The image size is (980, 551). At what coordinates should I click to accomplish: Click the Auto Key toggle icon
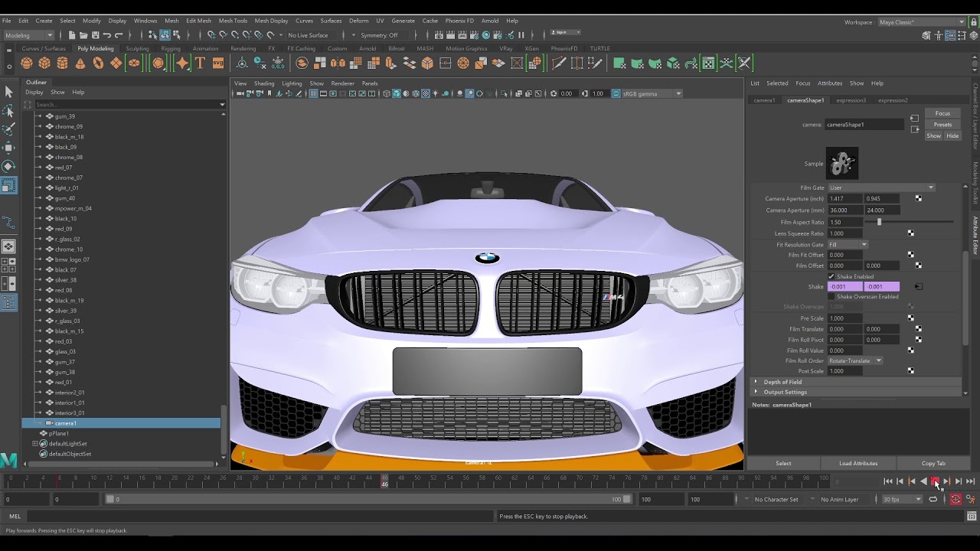click(955, 499)
